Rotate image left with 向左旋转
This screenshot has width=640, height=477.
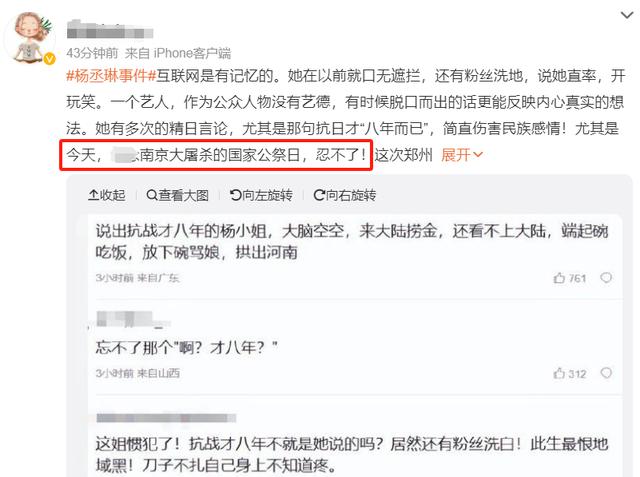[261, 195]
